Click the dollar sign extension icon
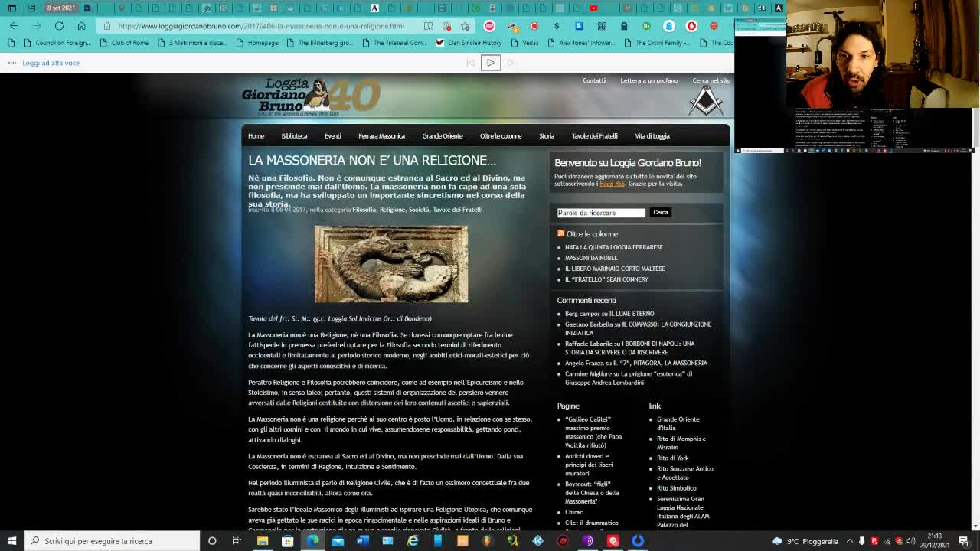The image size is (980, 551). [x=557, y=26]
